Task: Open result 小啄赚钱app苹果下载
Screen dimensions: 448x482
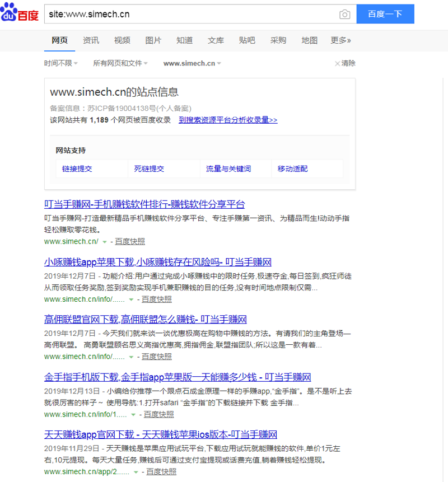Action: [158, 262]
